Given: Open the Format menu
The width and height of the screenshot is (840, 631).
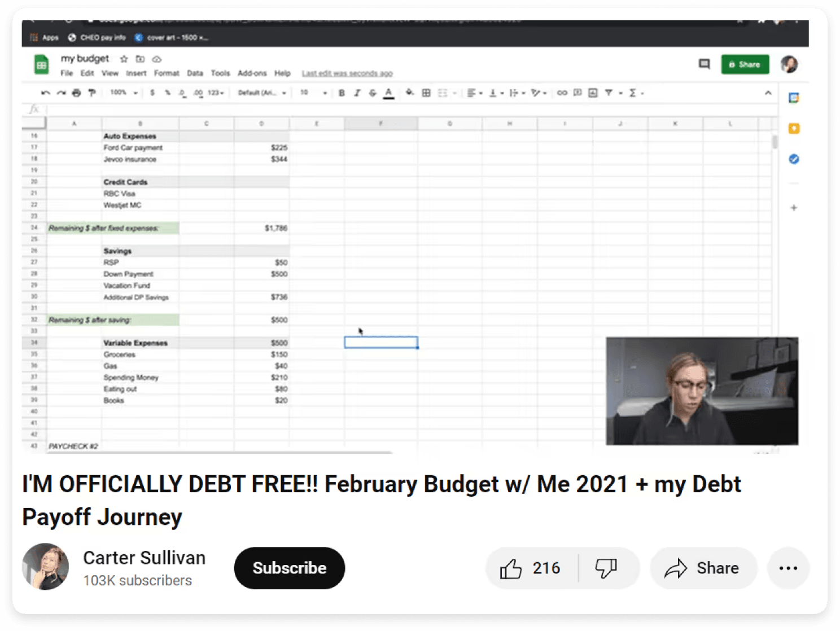Looking at the screenshot, I should point(167,73).
